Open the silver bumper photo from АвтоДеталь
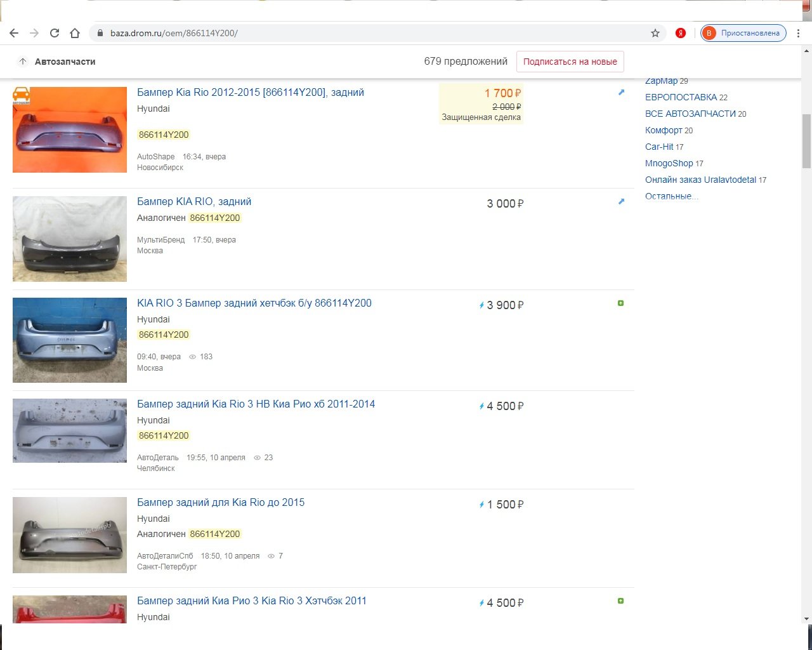Image resolution: width=812 pixels, height=650 pixels. click(x=70, y=430)
